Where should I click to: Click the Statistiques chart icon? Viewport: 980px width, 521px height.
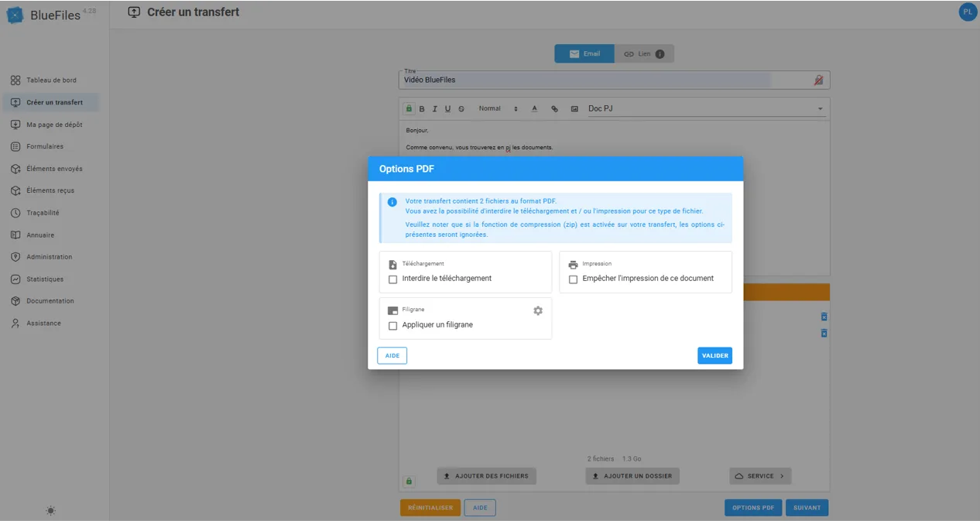pyautogui.click(x=15, y=279)
